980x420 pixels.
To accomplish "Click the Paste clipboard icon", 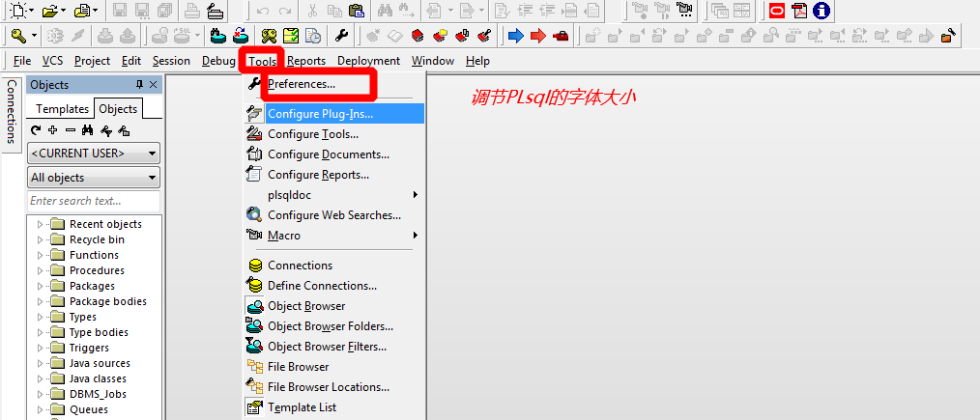I will tap(357, 10).
